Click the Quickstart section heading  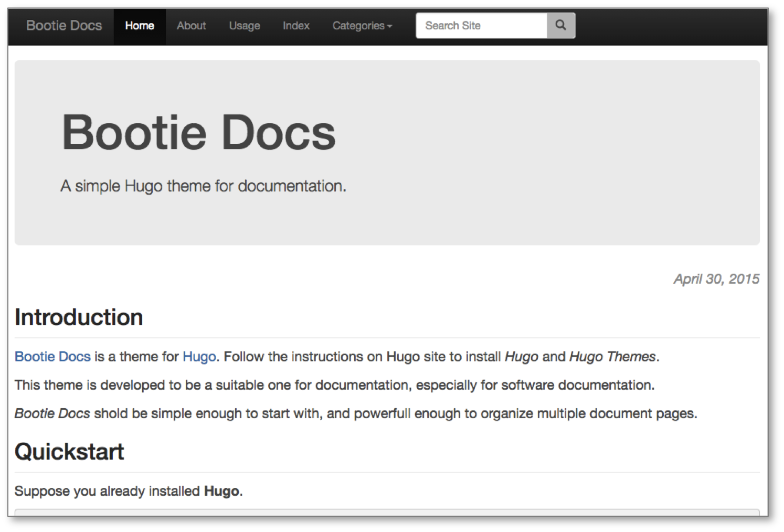69,452
